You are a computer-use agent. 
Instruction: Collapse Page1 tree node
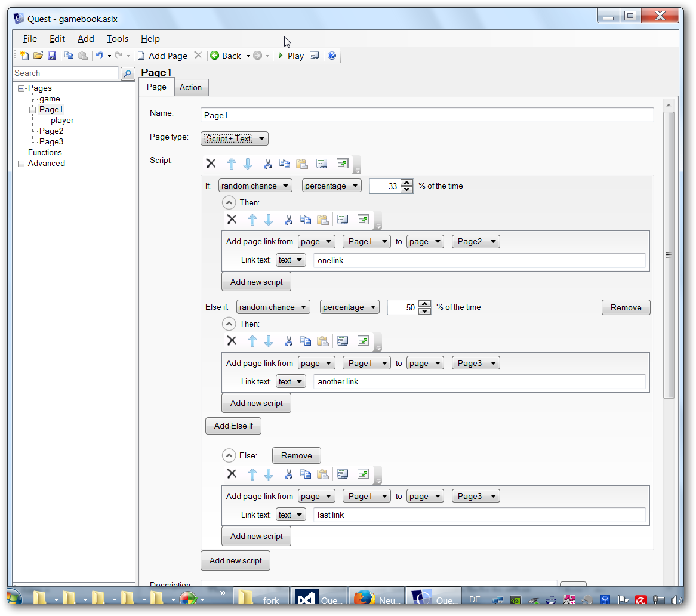[32, 110]
